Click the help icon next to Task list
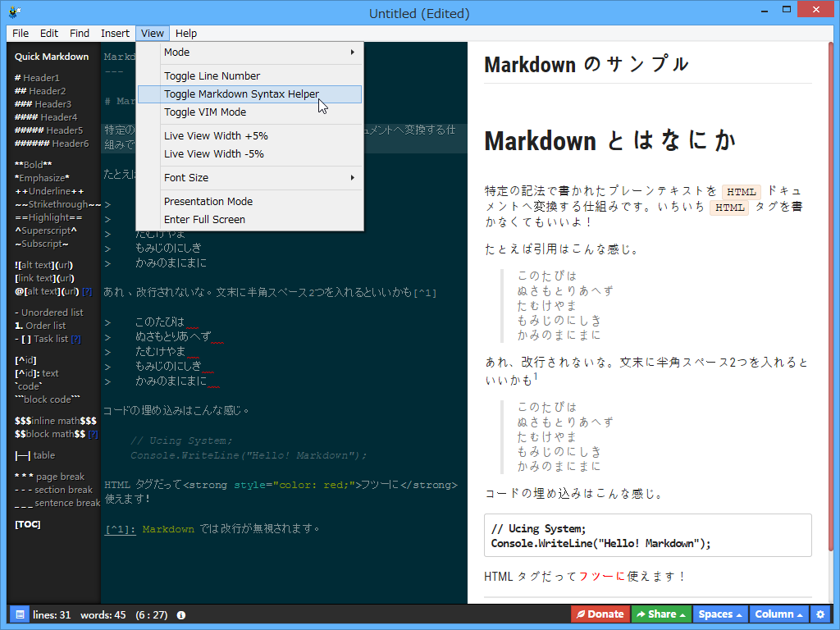Image resolution: width=840 pixels, height=630 pixels. (x=76, y=339)
